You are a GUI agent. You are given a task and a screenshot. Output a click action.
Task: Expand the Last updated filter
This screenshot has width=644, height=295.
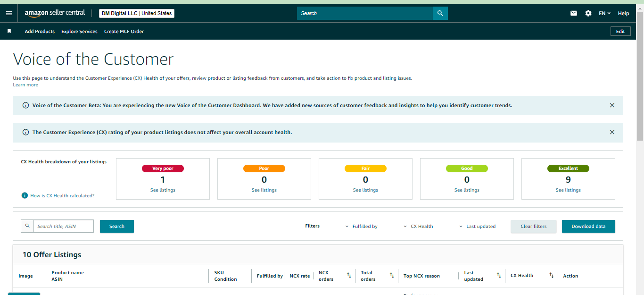(x=477, y=227)
